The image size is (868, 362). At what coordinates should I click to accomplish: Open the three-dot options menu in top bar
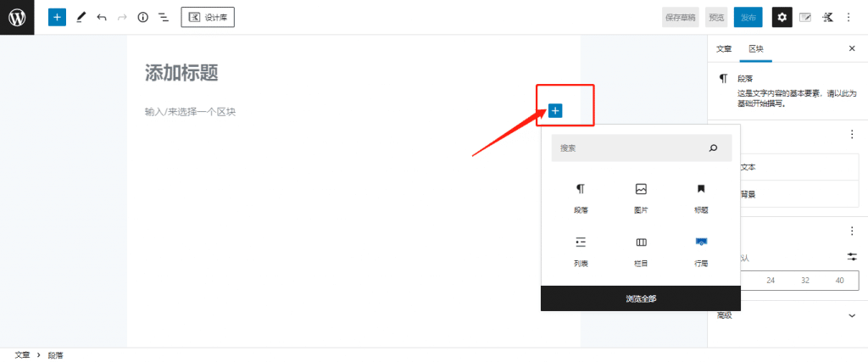coord(848,18)
